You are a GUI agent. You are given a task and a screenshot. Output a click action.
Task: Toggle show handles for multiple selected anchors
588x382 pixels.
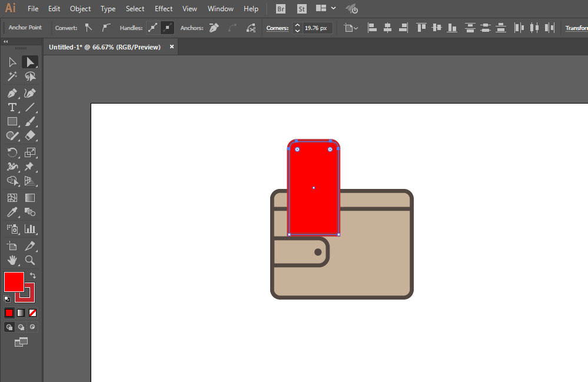pyautogui.click(x=154, y=28)
